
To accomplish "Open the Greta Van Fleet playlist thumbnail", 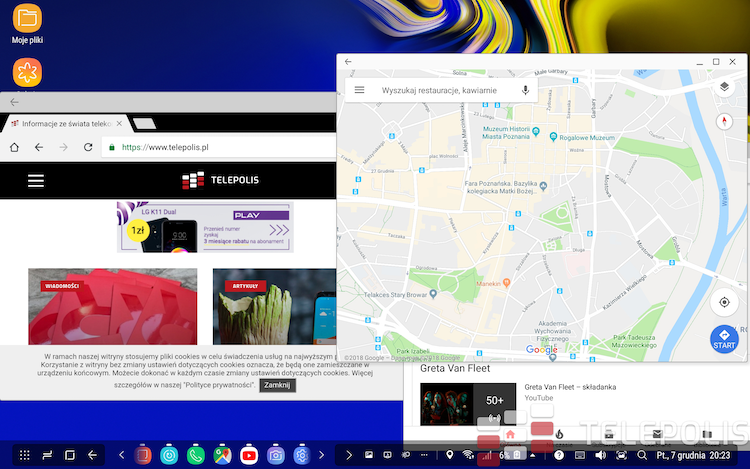I will [467, 408].
